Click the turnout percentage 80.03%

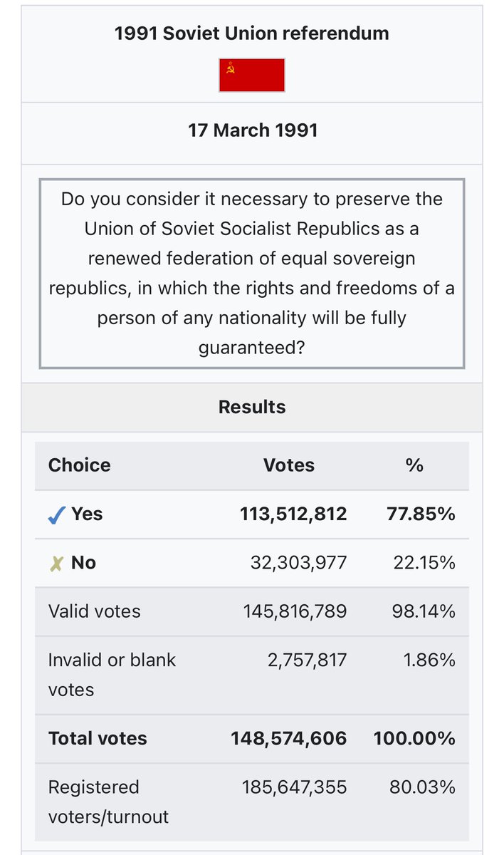point(422,787)
